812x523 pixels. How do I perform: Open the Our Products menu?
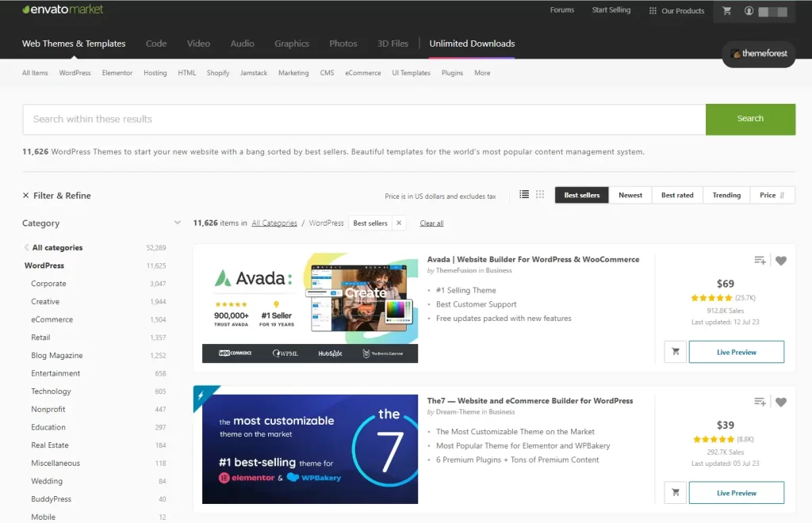click(x=676, y=11)
